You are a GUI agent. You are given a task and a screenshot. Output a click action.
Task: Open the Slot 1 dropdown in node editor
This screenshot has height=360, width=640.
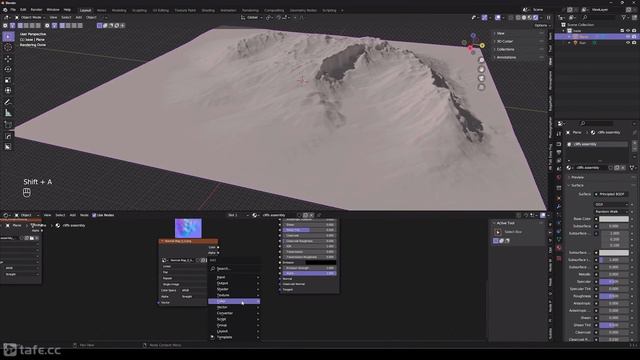(238, 215)
